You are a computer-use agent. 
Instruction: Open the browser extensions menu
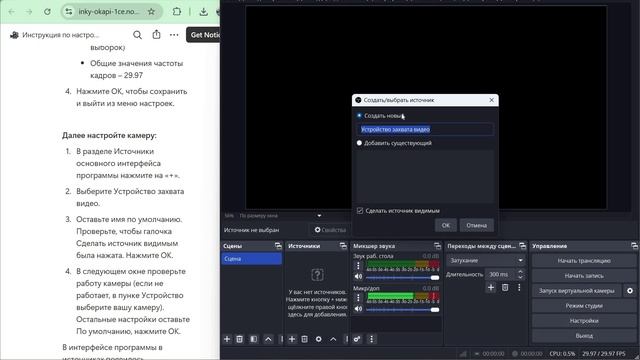point(177,12)
